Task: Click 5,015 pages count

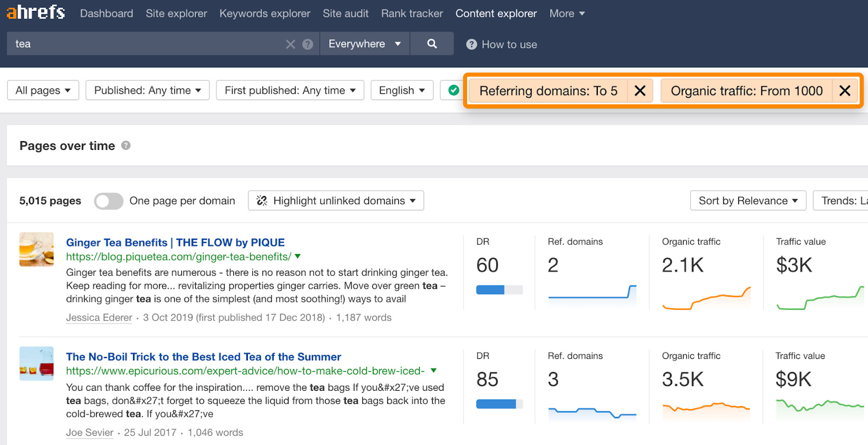Action: click(50, 201)
